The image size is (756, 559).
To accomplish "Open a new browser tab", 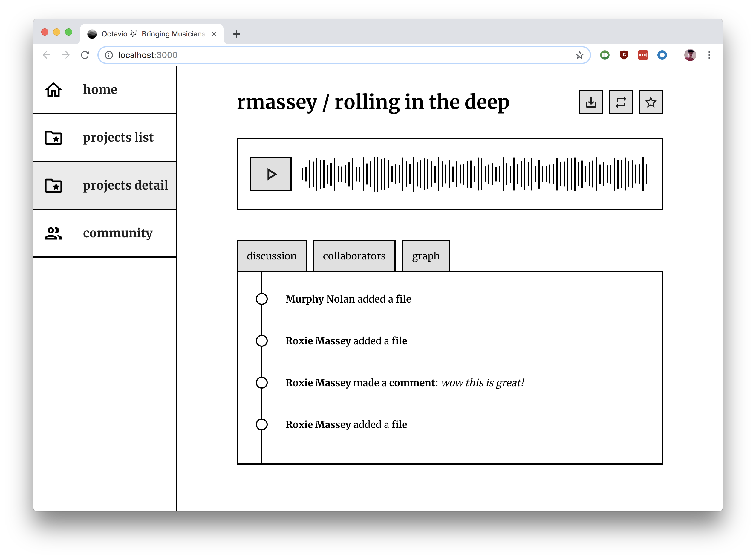I will pos(236,34).
